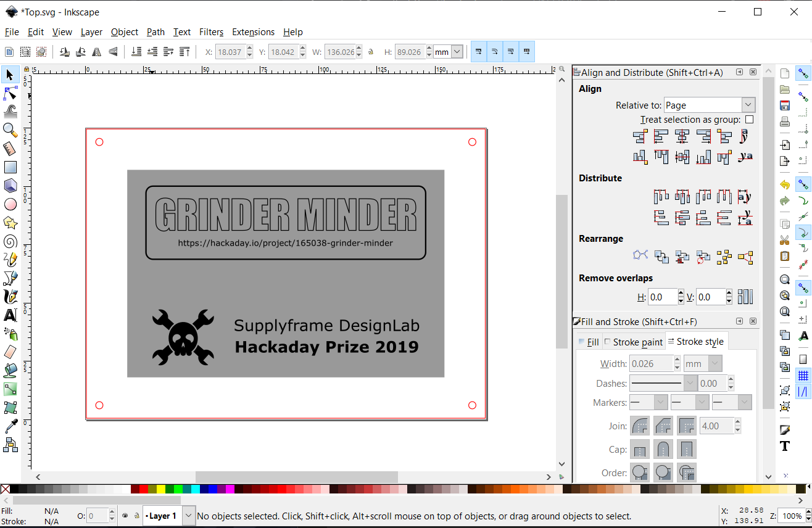The image size is (812, 528).
Task: Click the red color swatch in palette
Action: click(144, 489)
